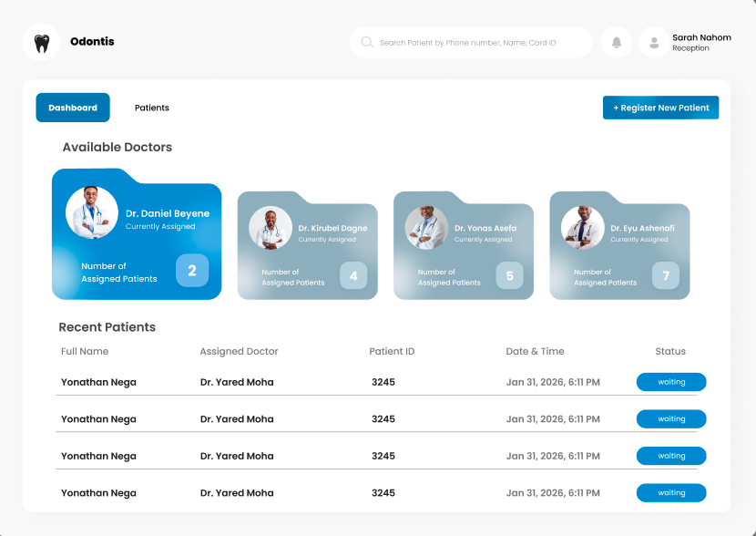Click the Full Name column header
Viewport: 756px width, 536px height.
pos(85,351)
